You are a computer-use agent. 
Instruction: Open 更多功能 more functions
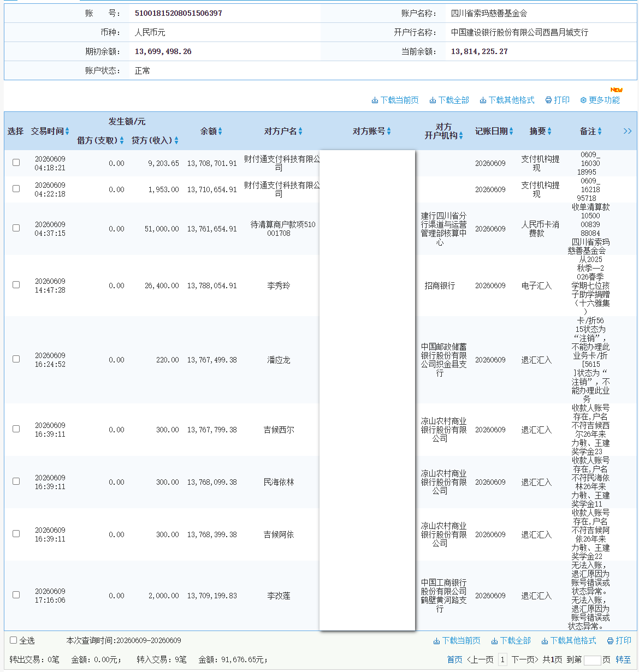point(600,100)
